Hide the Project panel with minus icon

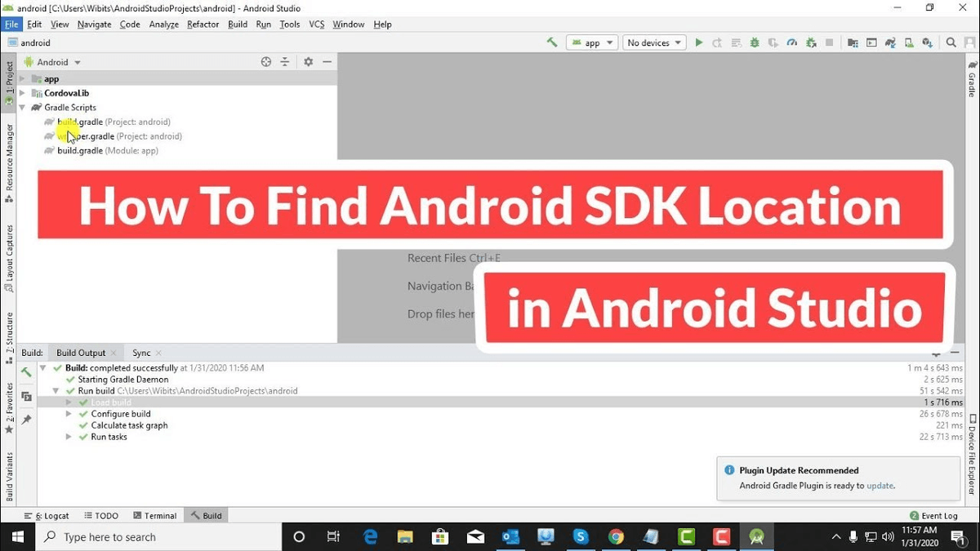click(327, 62)
